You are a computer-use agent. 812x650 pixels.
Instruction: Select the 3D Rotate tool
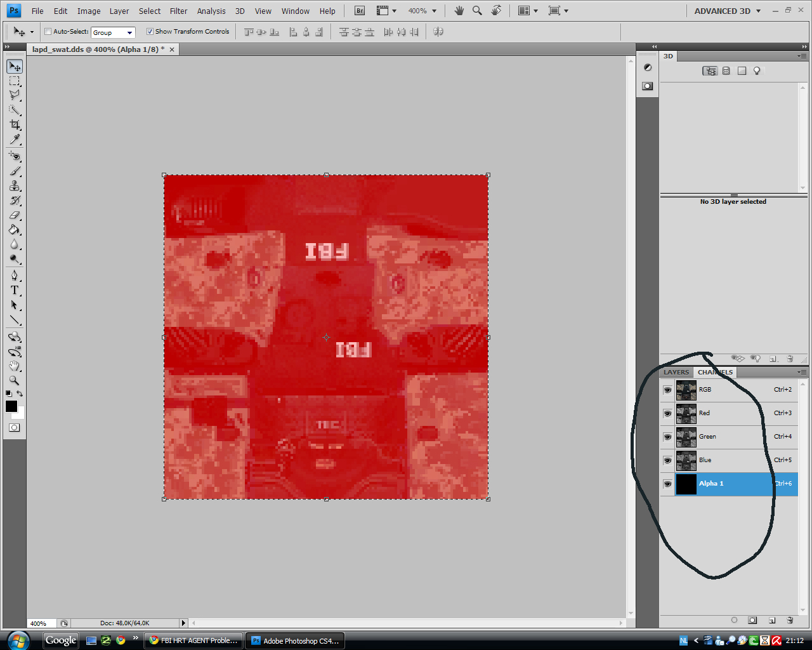(x=15, y=336)
